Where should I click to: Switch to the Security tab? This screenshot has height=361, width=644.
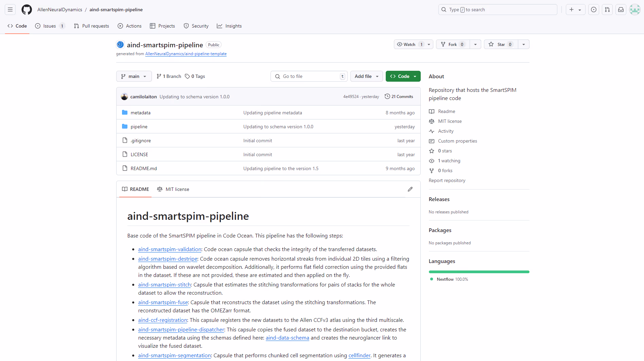pos(196,26)
